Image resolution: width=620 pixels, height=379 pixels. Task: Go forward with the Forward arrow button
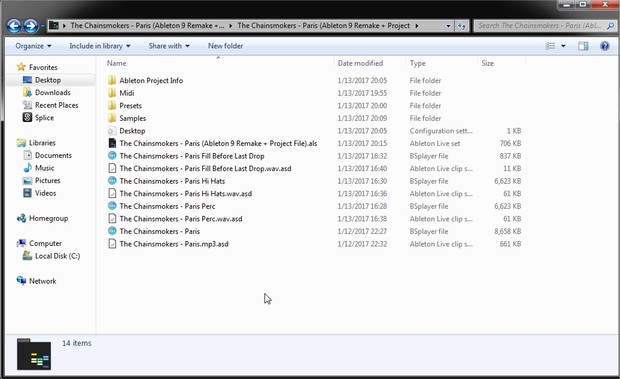(x=31, y=26)
